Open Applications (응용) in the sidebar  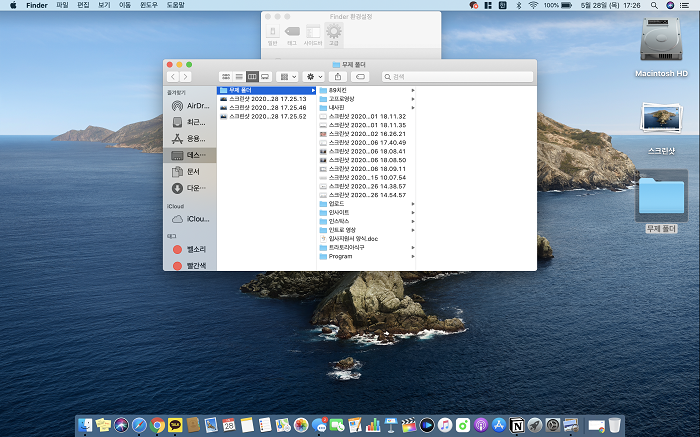point(190,139)
